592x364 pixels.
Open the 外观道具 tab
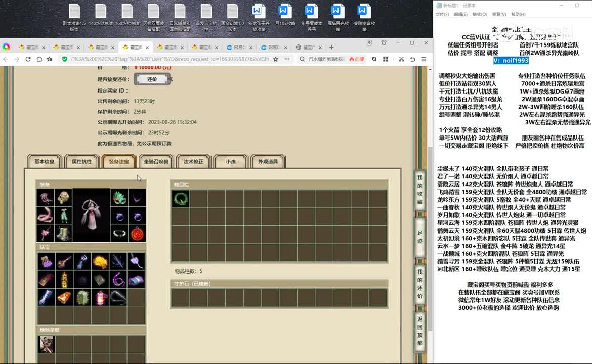click(268, 161)
